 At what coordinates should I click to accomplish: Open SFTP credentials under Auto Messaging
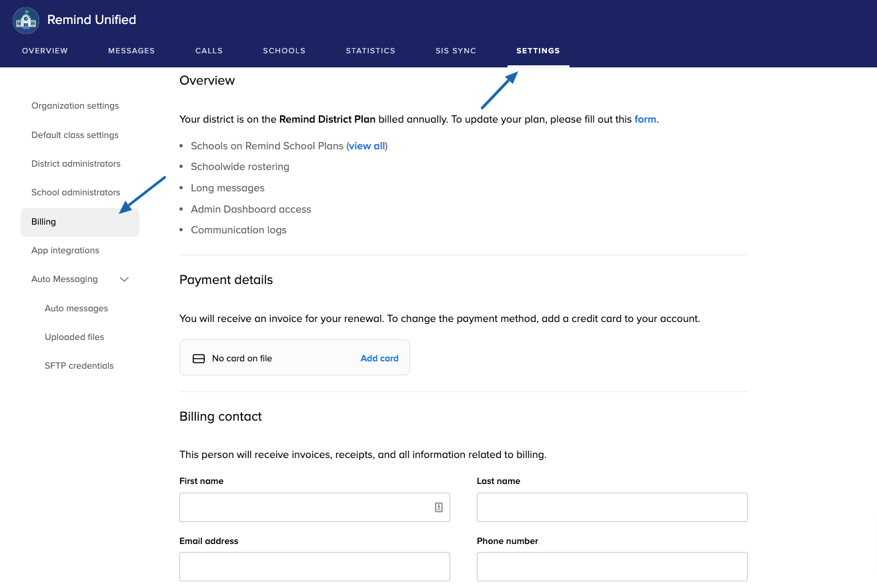click(79, 366)
